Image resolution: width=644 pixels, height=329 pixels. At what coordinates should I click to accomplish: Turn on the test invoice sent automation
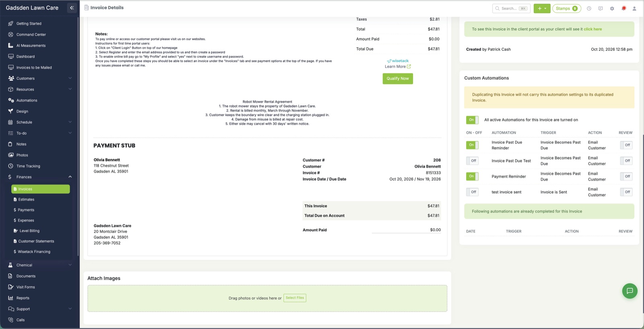click(472, 192)
